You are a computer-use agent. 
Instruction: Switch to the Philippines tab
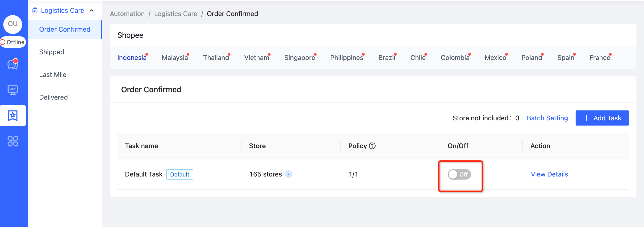(346, 58)
